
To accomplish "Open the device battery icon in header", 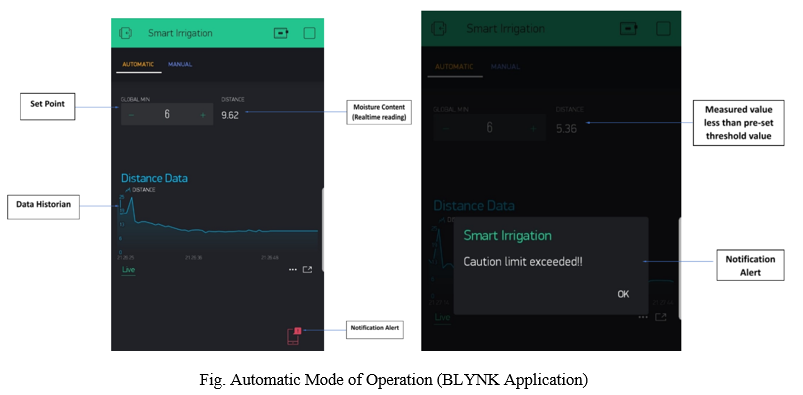I will (281, 33).
